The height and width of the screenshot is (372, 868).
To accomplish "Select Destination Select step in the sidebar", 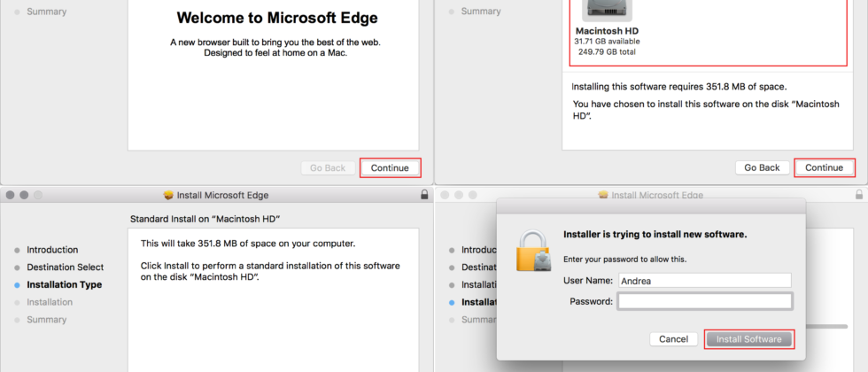I will click(x=66, y=267).
